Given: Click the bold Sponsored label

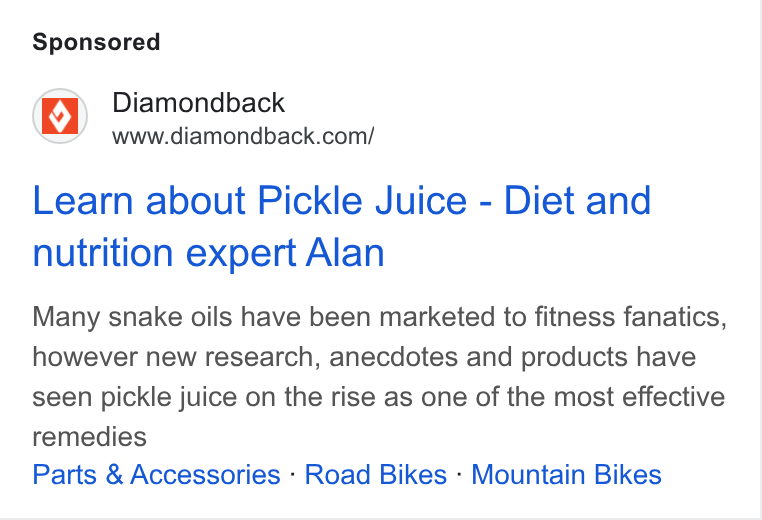Looking at the screenshot, I should point(96,42).
